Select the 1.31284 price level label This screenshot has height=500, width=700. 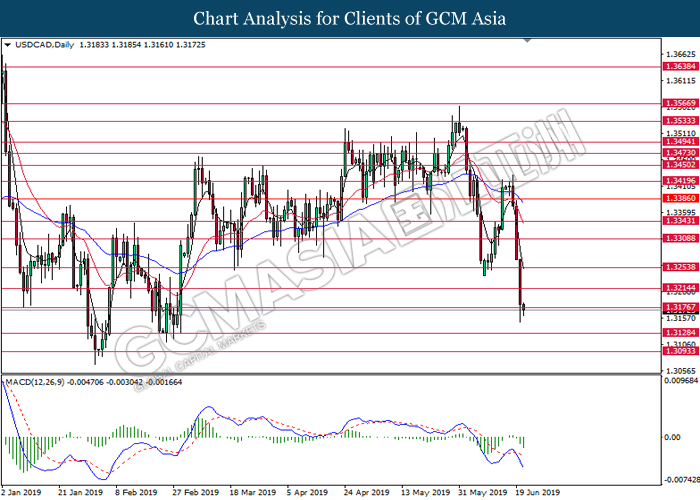[680, 333]
